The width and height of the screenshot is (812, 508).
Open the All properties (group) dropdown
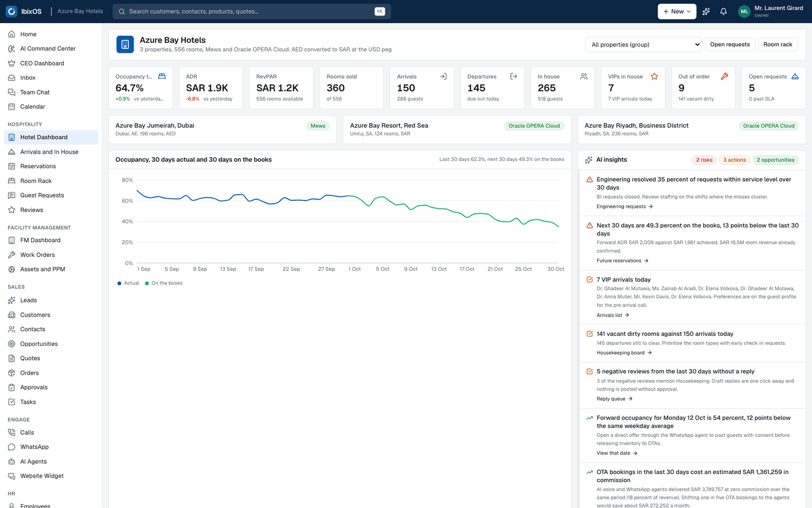[x=643, y=45]
